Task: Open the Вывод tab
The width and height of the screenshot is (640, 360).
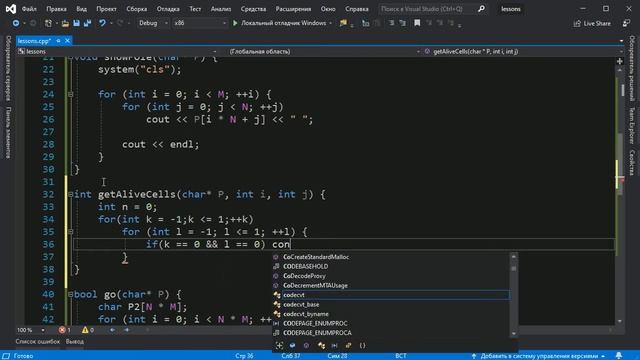Action: pyautogui.click(x=75, y=342)
